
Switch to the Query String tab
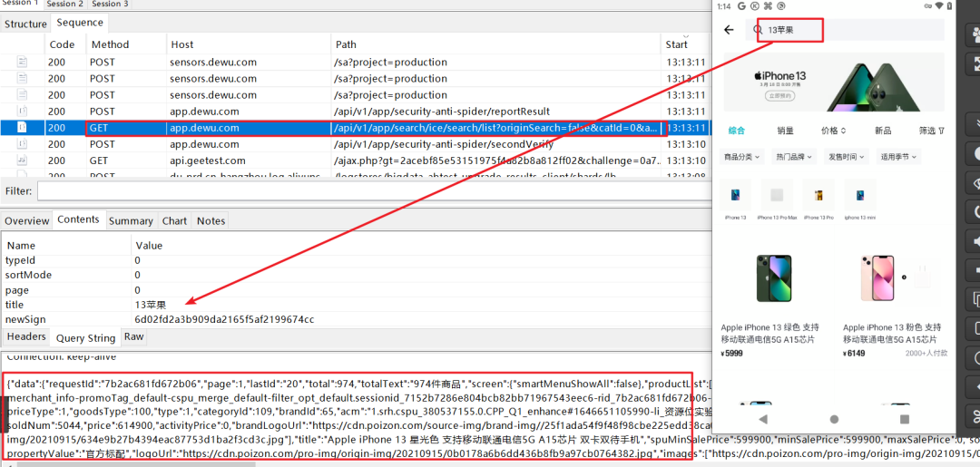click(x=85, y=337)
